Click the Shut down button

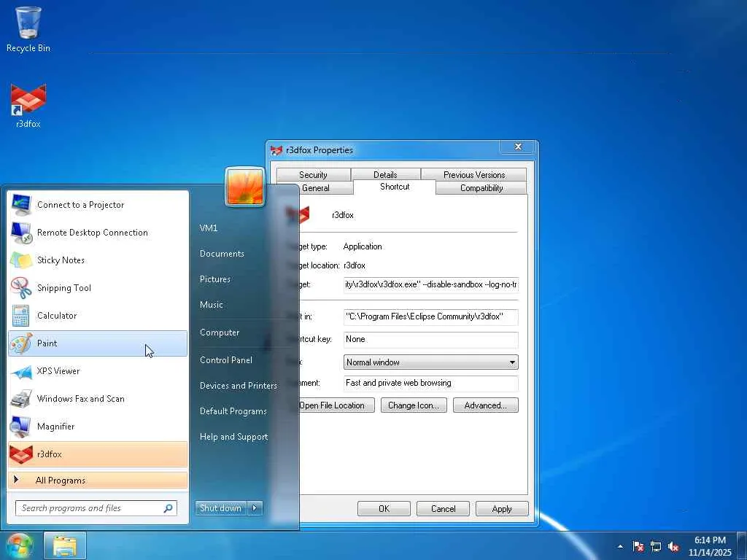pos(221,508)
